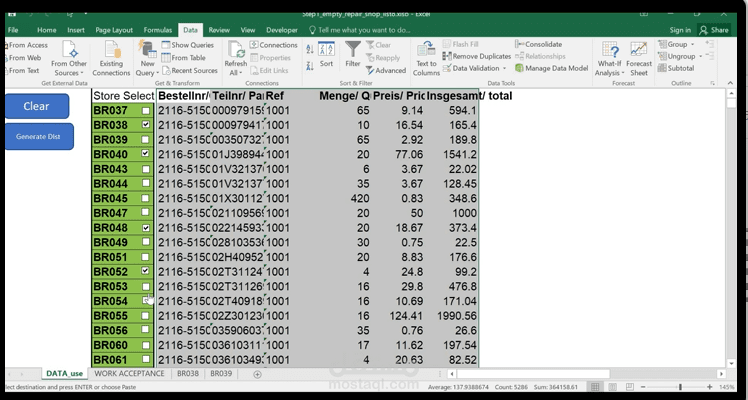Import data From Web
The width and height of the screenshot is (748, 400).
click(x=24, y=58)
